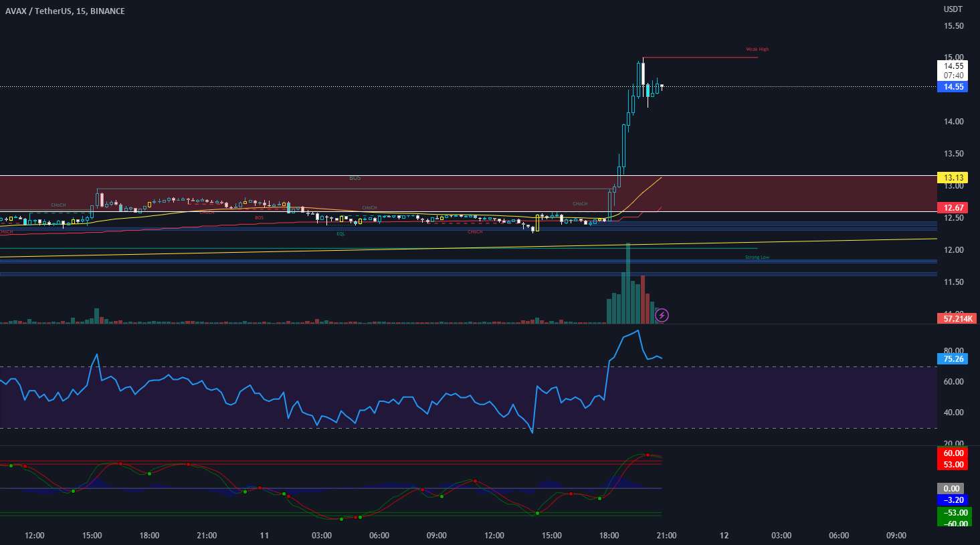The image size is (980, 545).
Task: Click the 80.00 RSI axis label
Action: (953, 350)
